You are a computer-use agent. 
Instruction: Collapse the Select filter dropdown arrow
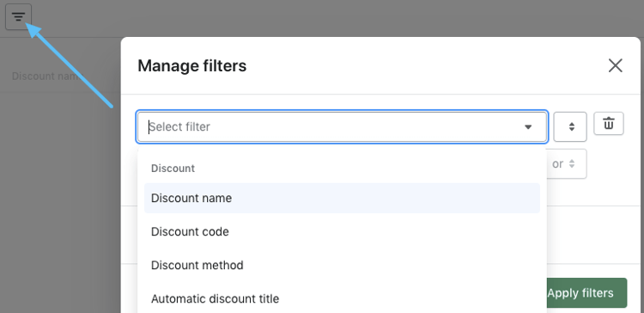tap(528, 127)
